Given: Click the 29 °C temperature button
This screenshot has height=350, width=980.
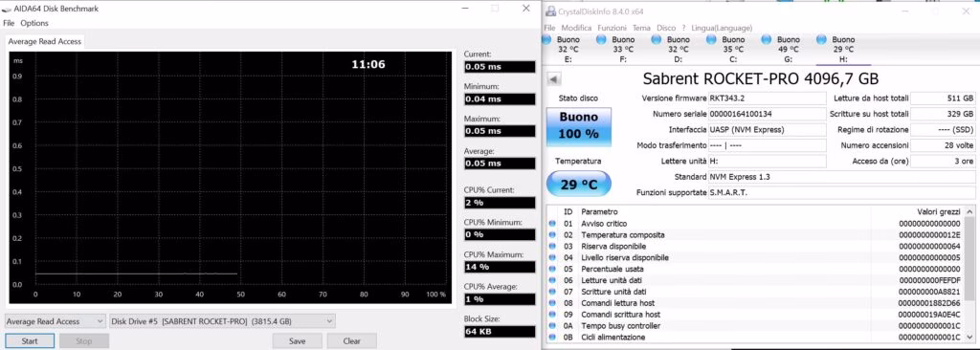Looking at the screenshot, I should click(579, 184).
